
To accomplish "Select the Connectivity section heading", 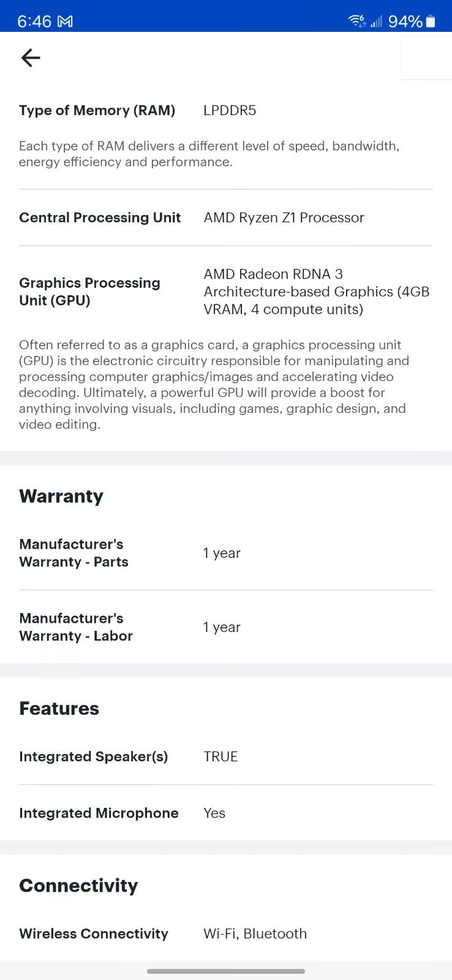I will coord(78,886).
